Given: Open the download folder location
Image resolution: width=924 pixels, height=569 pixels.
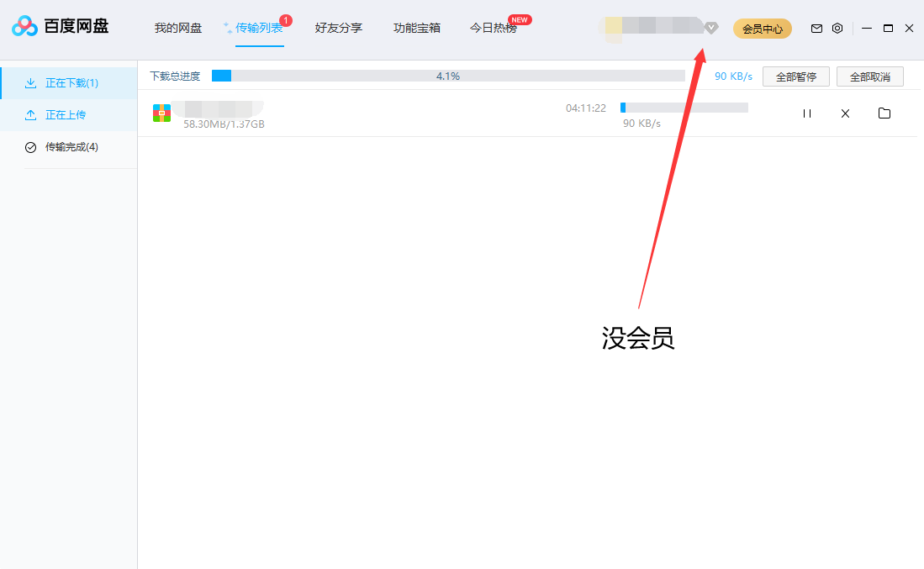Looking at the screenshot, I should [x=884, y=113].
